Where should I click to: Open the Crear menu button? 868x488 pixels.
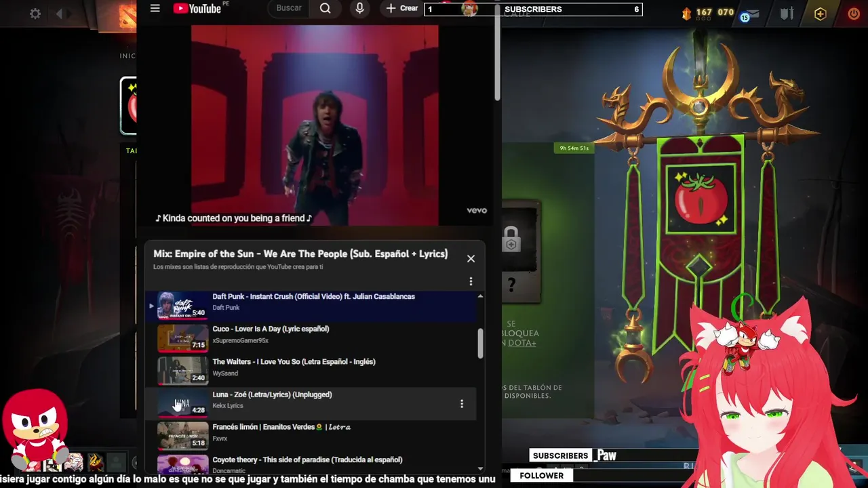(401, 8)
